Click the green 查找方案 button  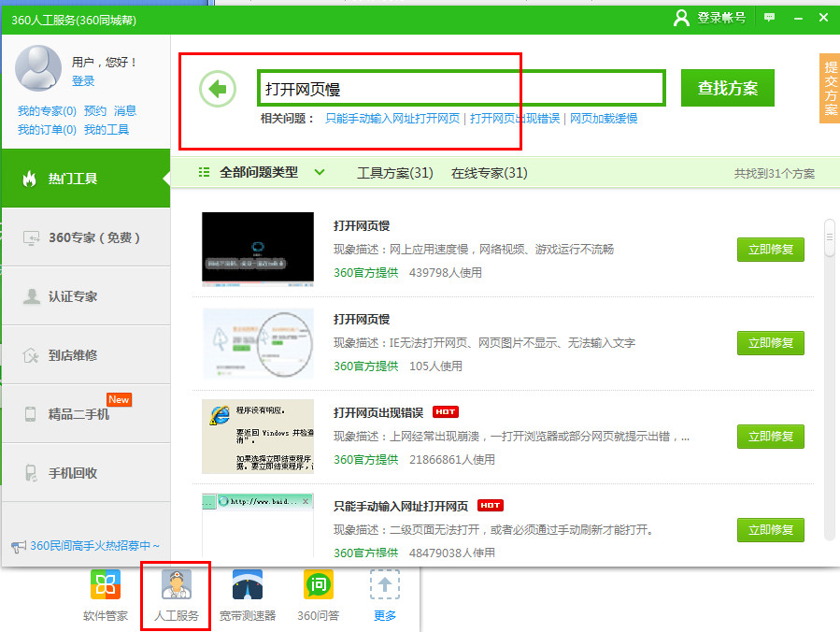coord(727,87)
